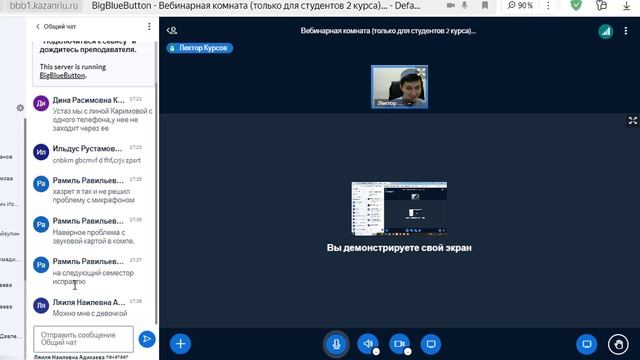Focus the Отправить сообщение input field
640x360 pixels.
pyautogui.click(x=83, y=339)
